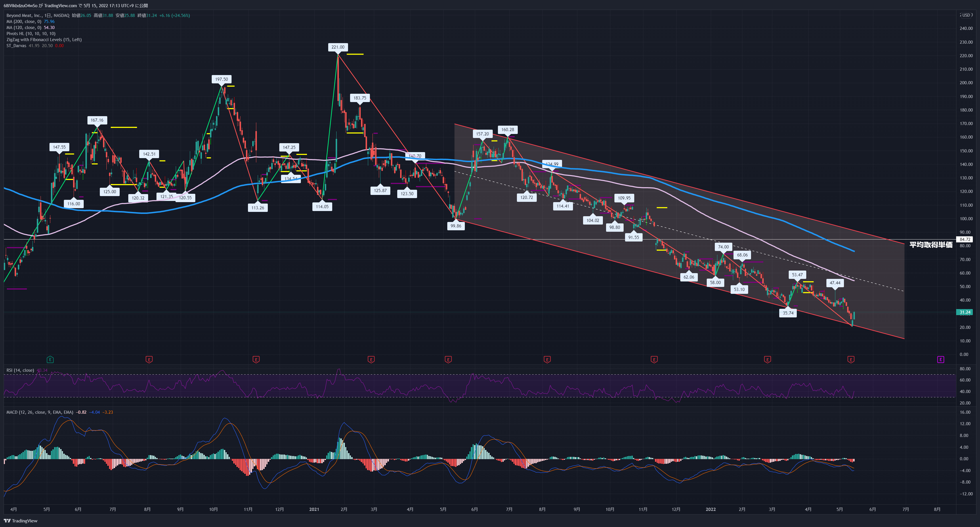Click the Beyond Meat, Inc. symbol title
The image size is (980, 527).
click(x=24, y=16)
